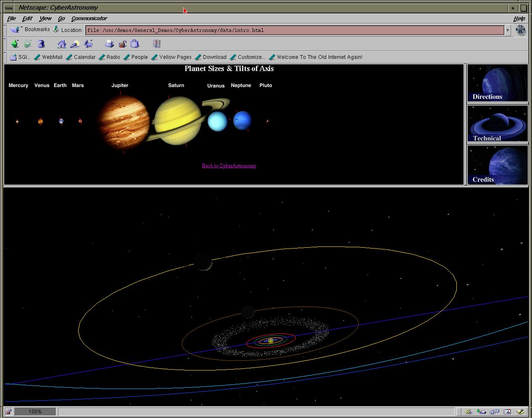Open the Mailbox icon in the component bar

pyautogui.click(x=481, y=412)
